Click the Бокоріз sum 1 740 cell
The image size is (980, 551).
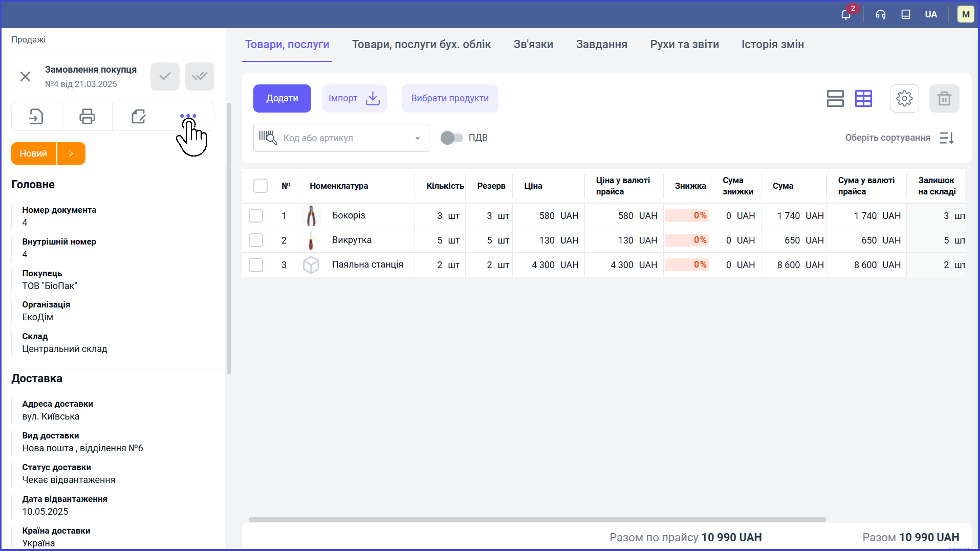point(794,216)
